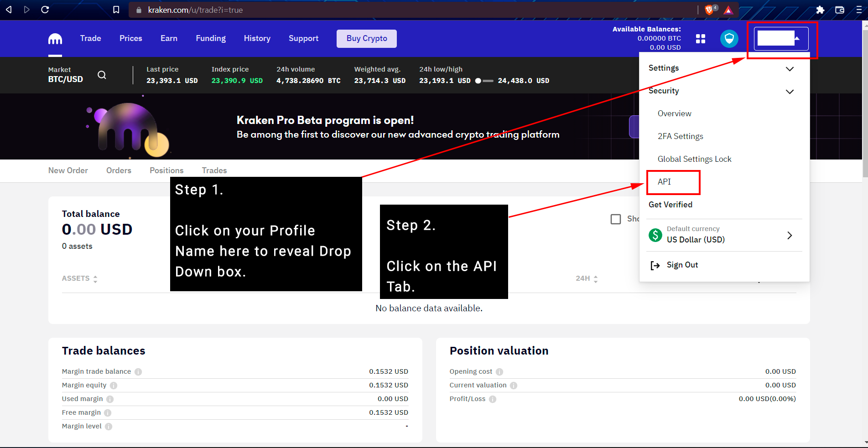The height and width of the screenshot is (448, 868).
Task: Click info icon beside Used margin
Action: pos(110,399)
